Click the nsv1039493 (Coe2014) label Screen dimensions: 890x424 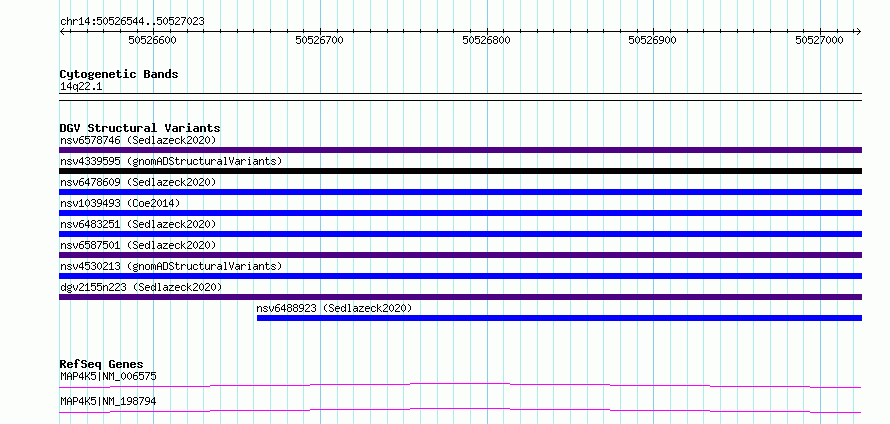point(120,203)
